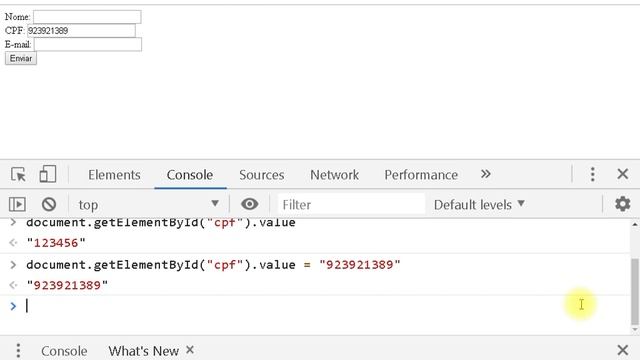
Task: Switch to the Network tab
Action: point(334,175)
